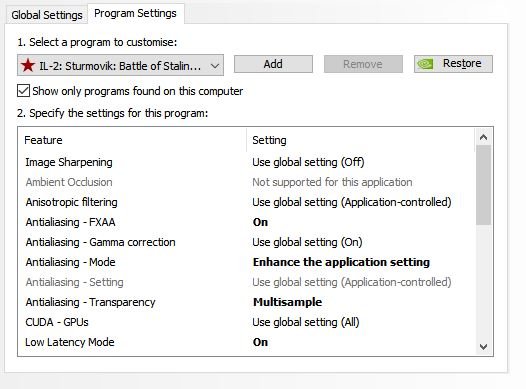Click the red star program icon

(x=28, y=65)
